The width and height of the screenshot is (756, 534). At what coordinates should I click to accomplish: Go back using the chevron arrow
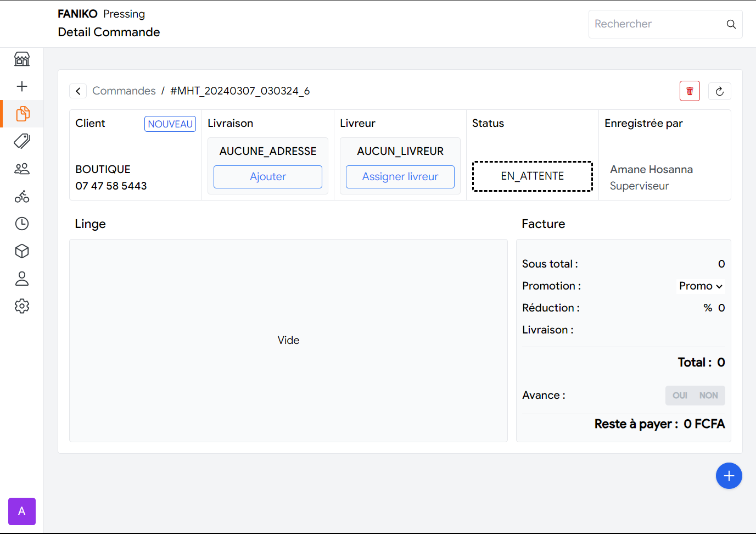click(78, 91)
